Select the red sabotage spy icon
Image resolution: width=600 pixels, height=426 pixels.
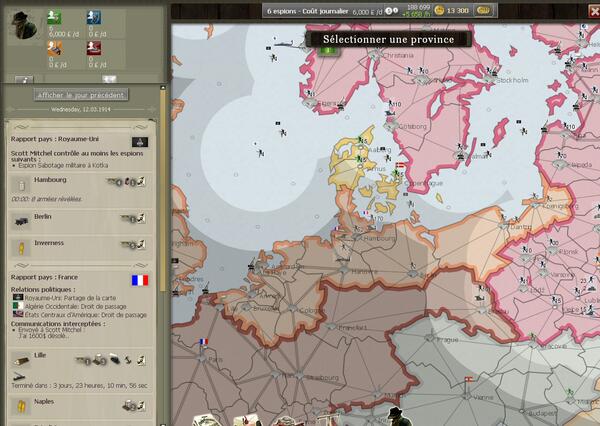94,48
